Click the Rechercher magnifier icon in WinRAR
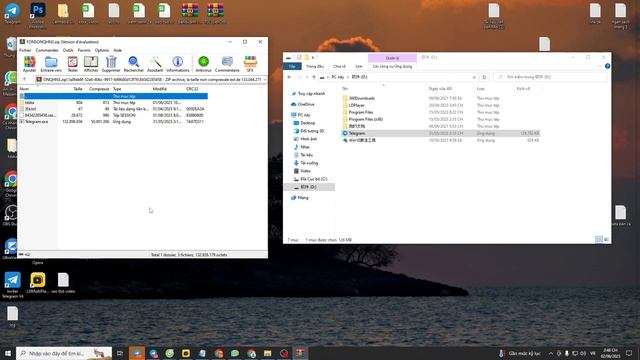 133,64
